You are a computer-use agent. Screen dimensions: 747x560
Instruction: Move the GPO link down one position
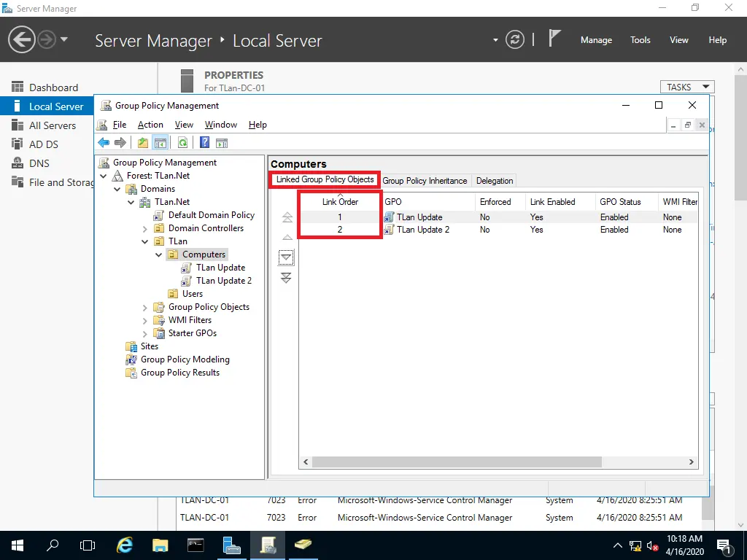tap(286, 257)
